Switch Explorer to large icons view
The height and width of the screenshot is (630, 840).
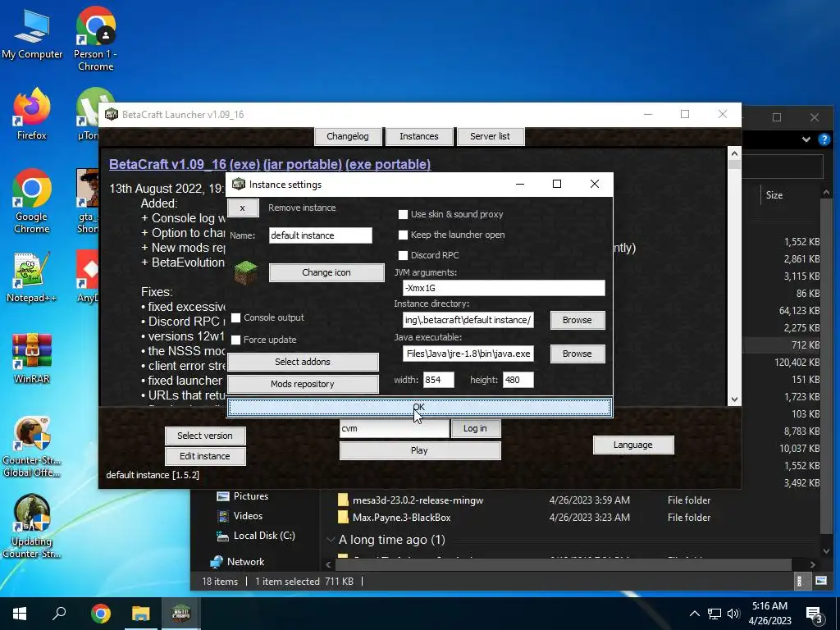(x=820, y=581)
